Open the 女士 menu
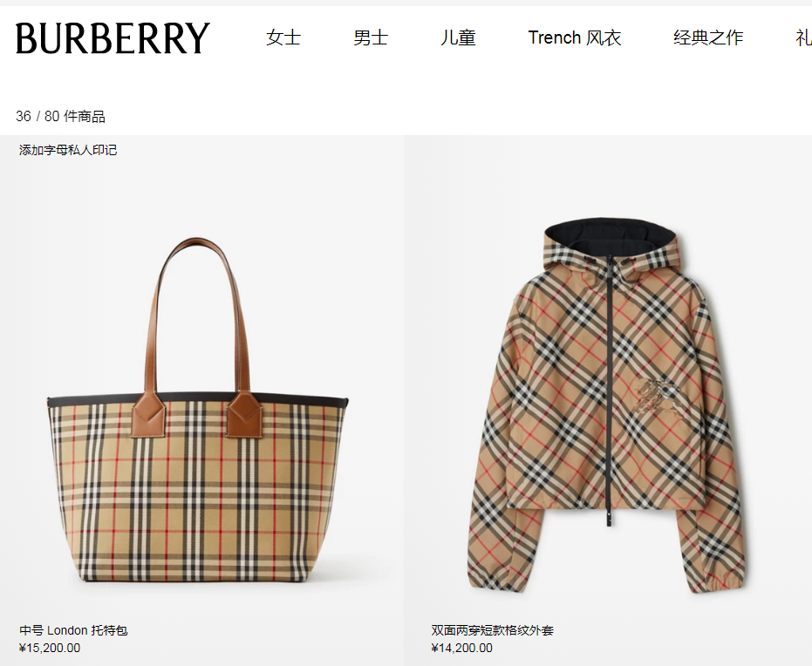 [283, 37]
